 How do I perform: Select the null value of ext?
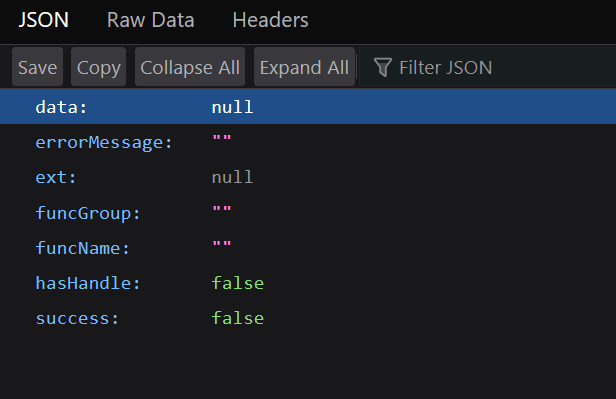(x=232, y=178)
